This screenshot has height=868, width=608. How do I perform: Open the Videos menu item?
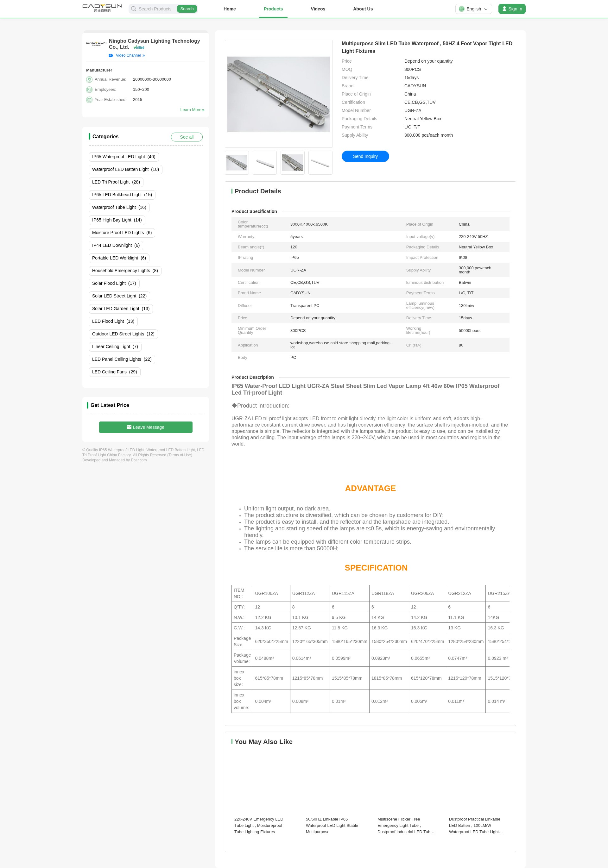[318, 9]
